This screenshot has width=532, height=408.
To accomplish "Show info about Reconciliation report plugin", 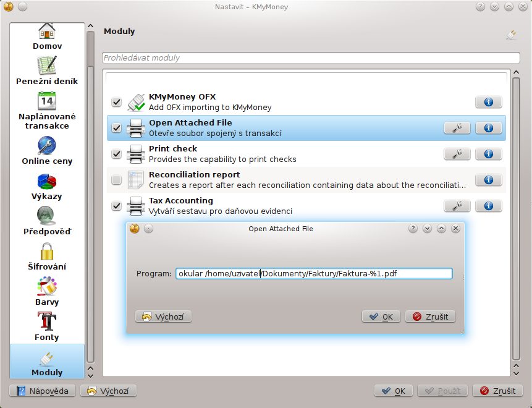I will click(489, 180).
